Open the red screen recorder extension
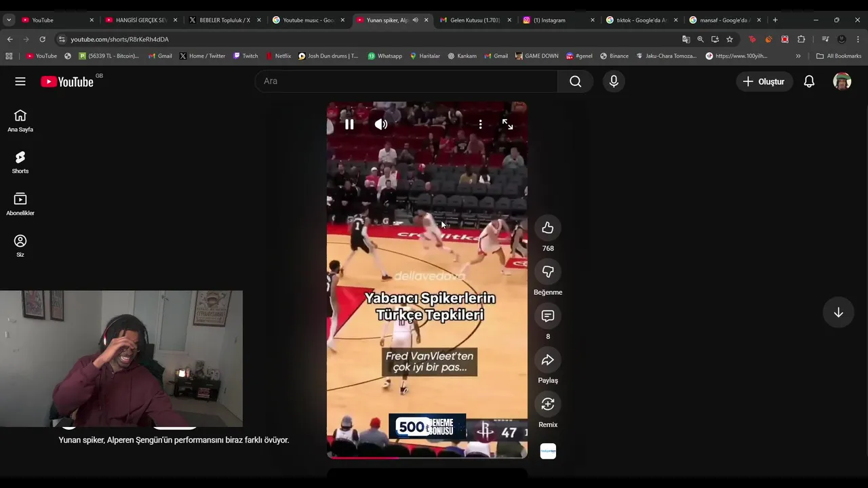The image size is (868, 488). (785, 39)
